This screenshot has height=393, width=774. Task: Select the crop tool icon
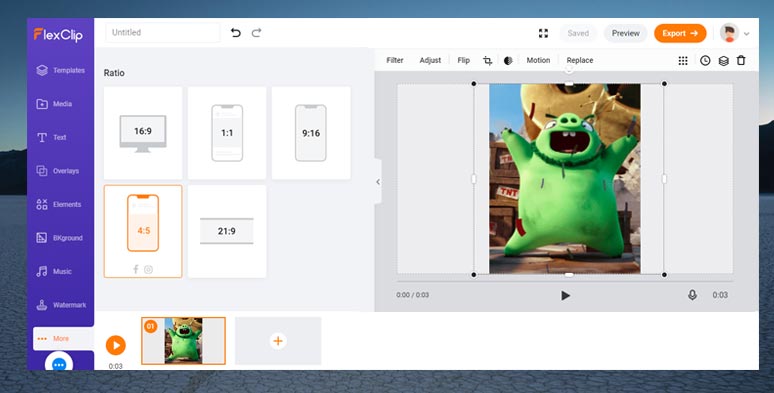487,61
